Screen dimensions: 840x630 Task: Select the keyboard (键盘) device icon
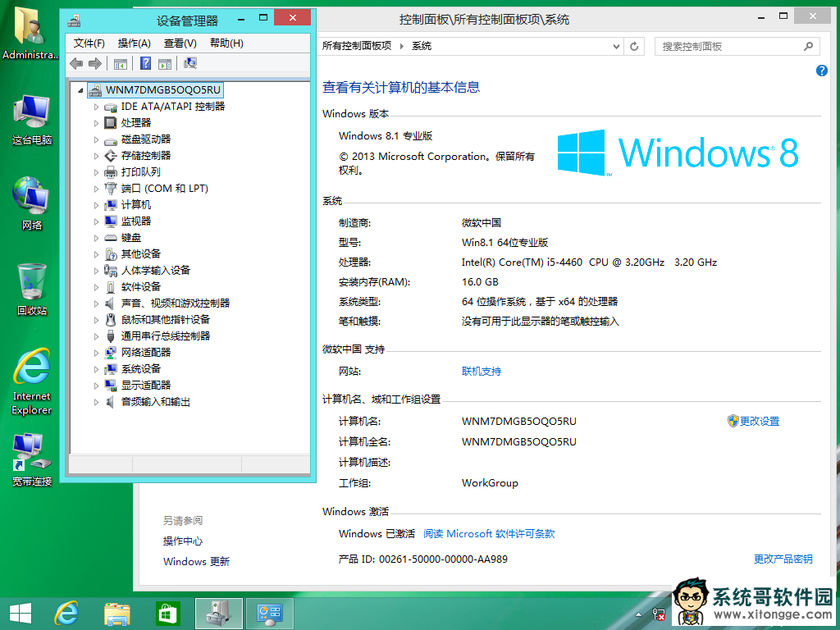coord(111,237)
